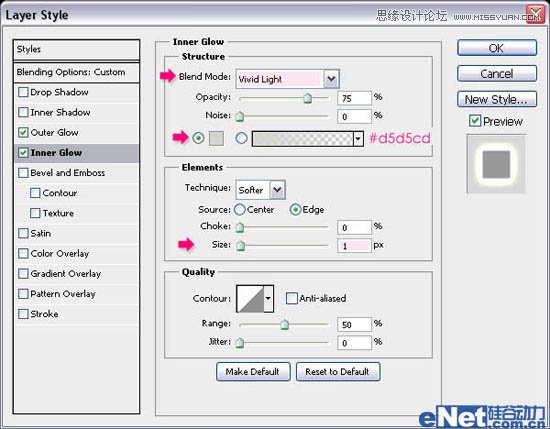This screenshot has height=429, width=550.
Task: Enable the Color Overlay checkbox
Action: click(x=23, y=254)
